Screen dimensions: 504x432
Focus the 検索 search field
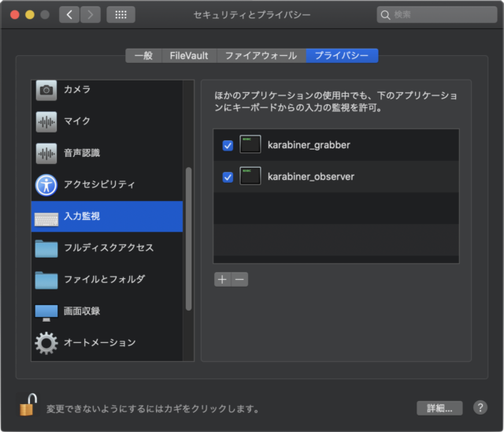437,14
